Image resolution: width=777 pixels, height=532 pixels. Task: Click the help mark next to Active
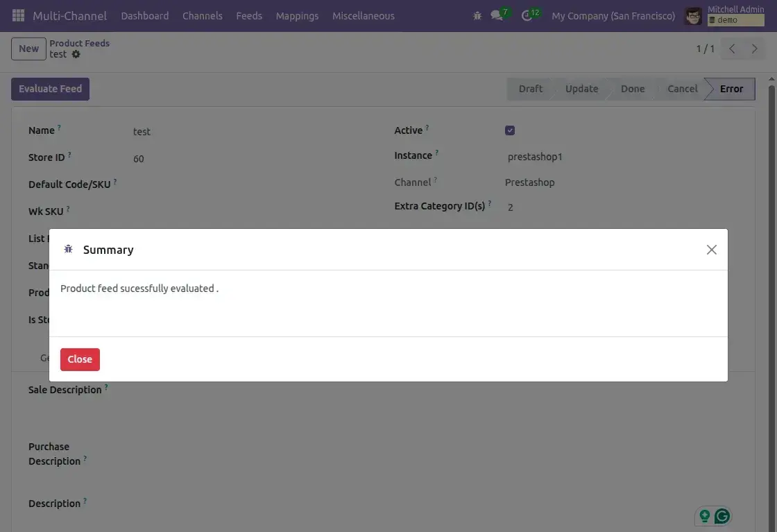pos(427,128)
